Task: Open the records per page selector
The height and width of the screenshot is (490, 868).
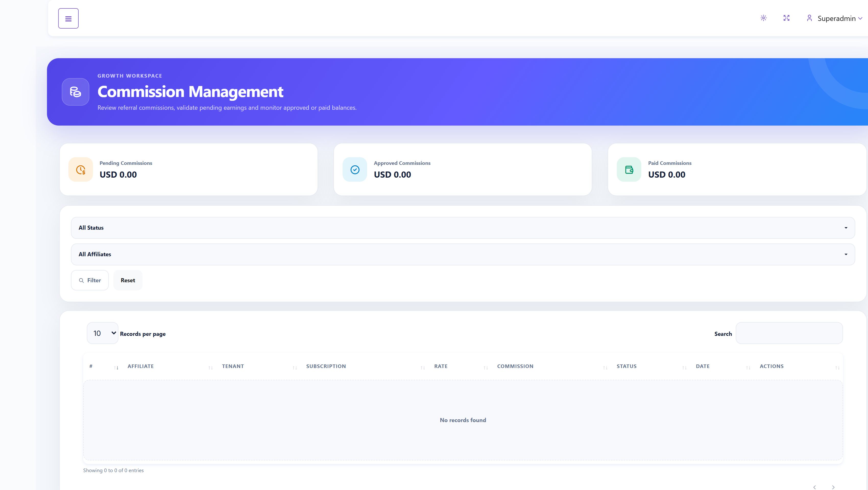Action: [x=102, y=333]
